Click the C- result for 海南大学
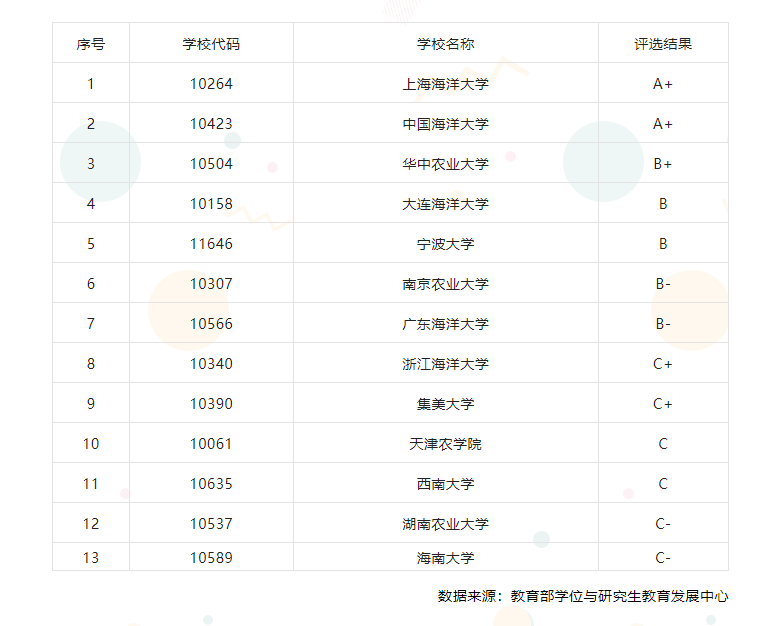 tap(663, 557)
